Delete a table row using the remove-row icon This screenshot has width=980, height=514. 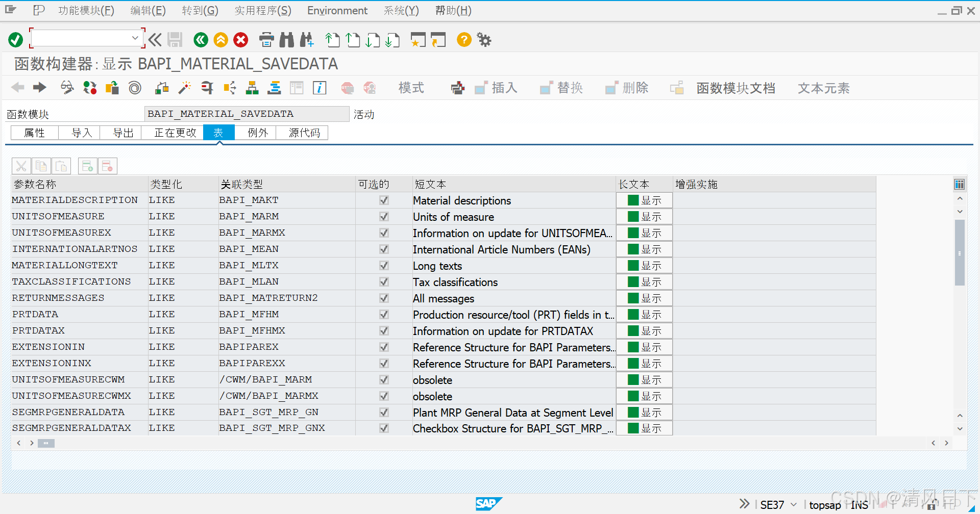(108, 166)
